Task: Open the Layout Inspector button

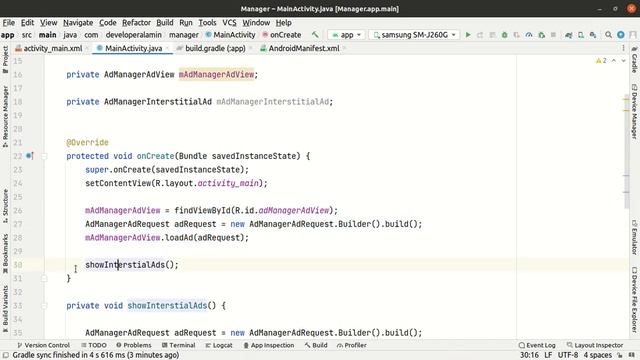Action: [x=595, y=345]
